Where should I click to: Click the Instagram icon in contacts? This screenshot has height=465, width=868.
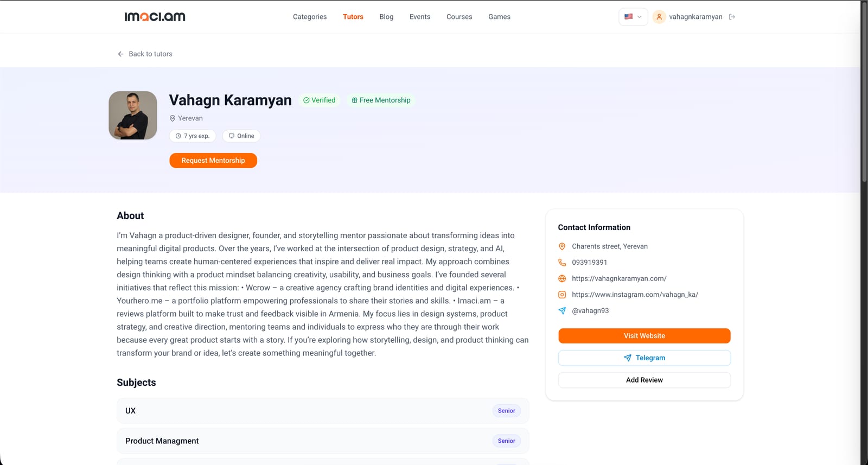(x=562, y=295)
